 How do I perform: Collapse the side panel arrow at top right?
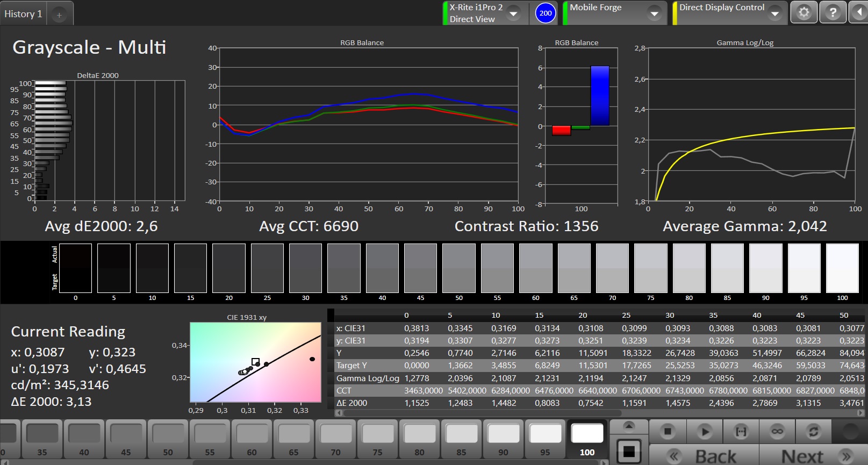(x=858, y=12)
